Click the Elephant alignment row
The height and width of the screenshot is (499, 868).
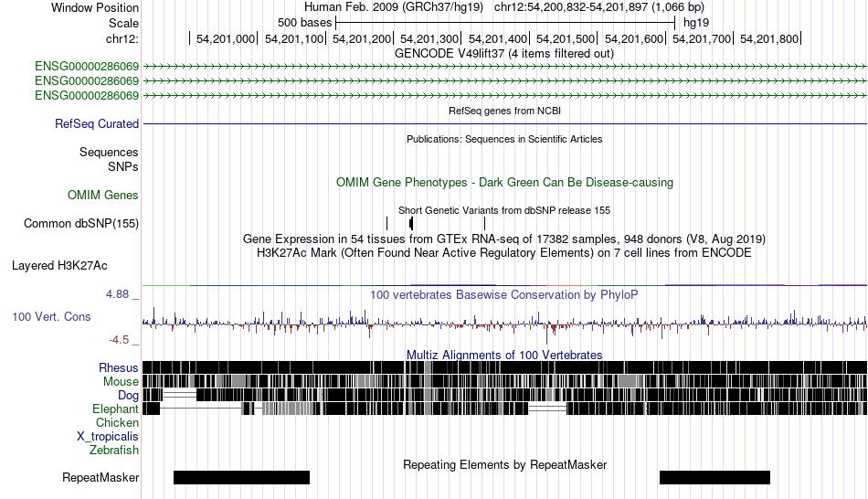505,409
